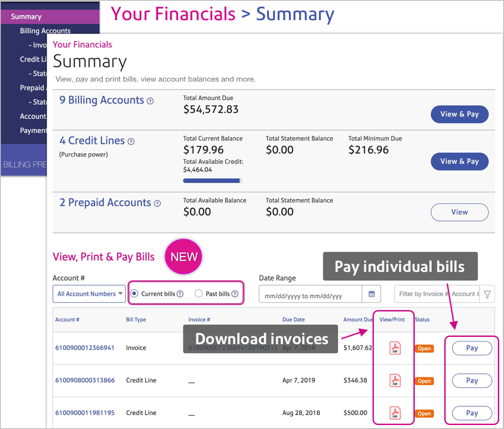Click the $216.96 total minimum due
The width and height of the screenshot is (504, 429).
(368, 150)
